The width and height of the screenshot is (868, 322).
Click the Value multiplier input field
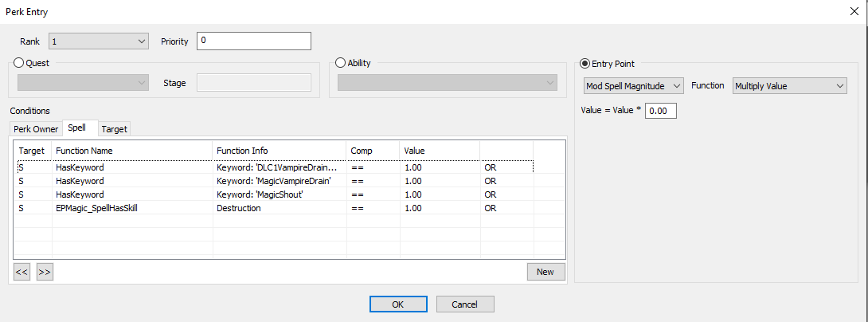pos(660,112)
